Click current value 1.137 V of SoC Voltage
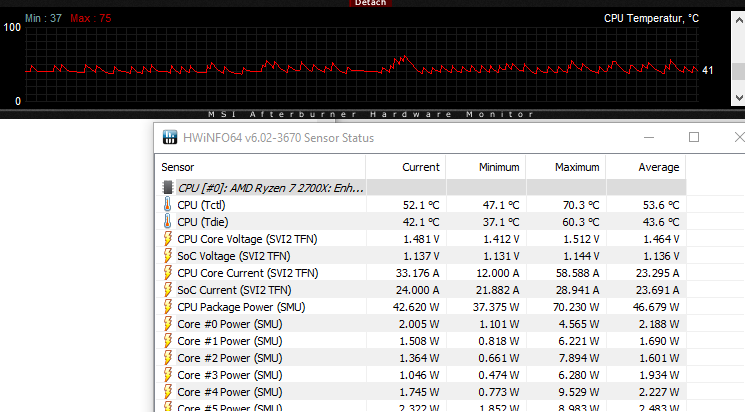The image size is (745, 412). tap(421, 256)
